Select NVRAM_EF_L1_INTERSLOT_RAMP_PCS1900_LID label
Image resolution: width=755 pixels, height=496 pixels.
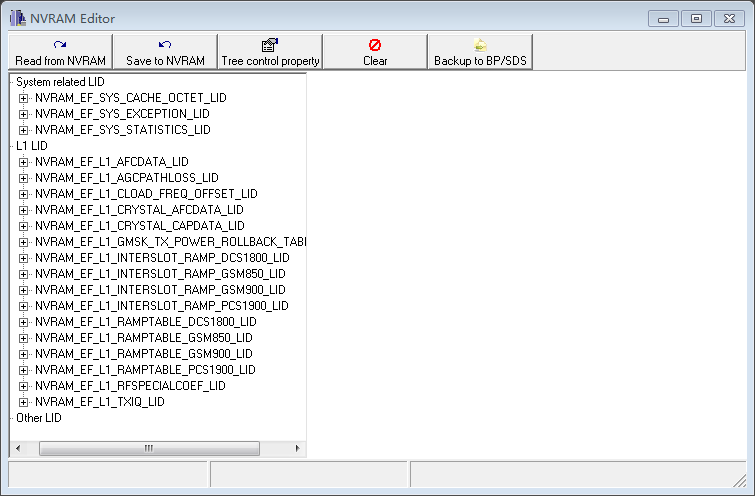[x=162, y=305]
